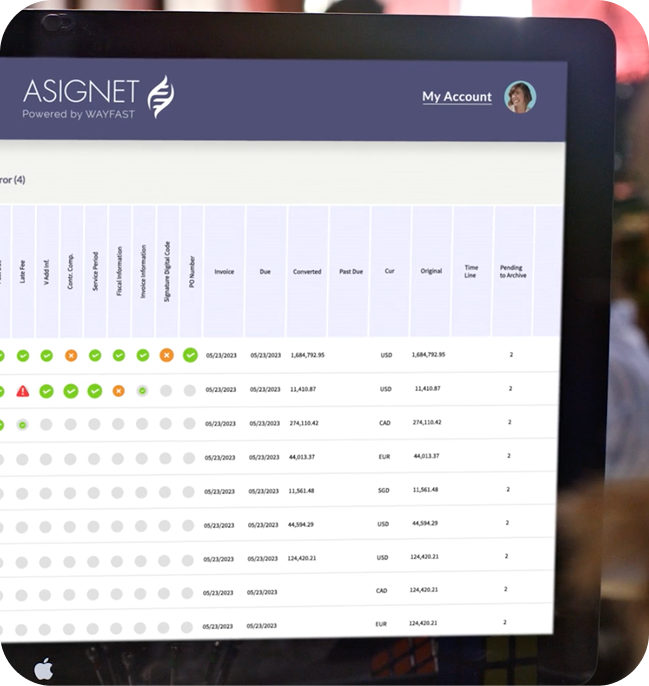Open the My Account link
Viewport: 649px width, 686px height.
[456, 97]
